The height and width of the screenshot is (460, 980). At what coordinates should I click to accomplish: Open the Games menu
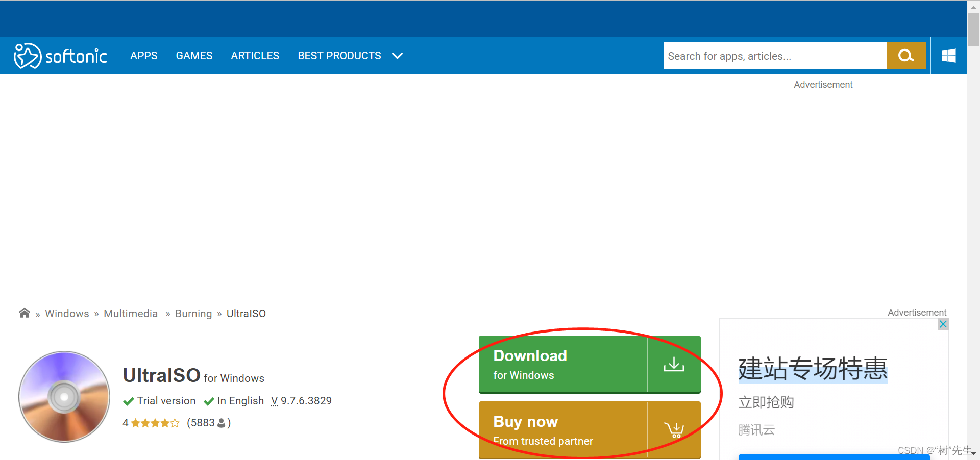(194, 56)
